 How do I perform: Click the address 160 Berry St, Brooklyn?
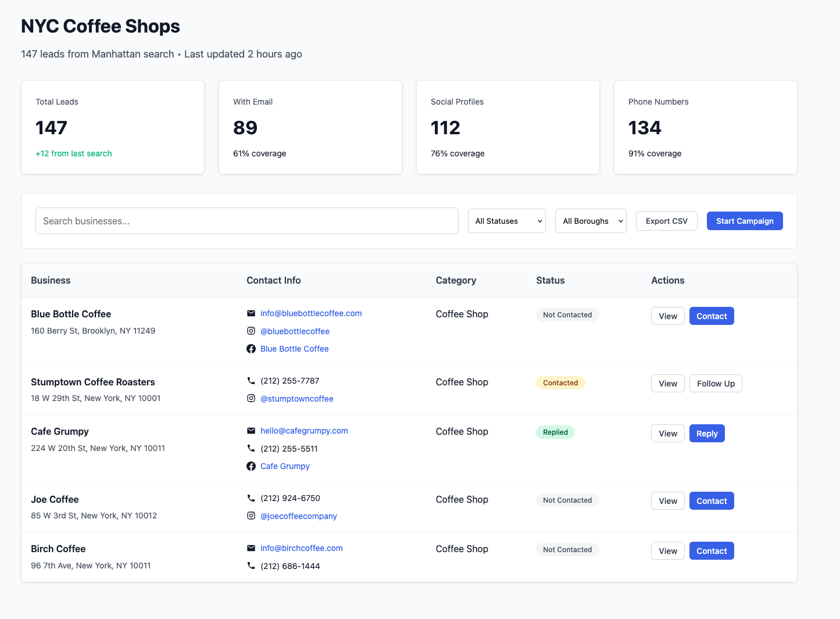pyautogui.click(x=93, y=331)
